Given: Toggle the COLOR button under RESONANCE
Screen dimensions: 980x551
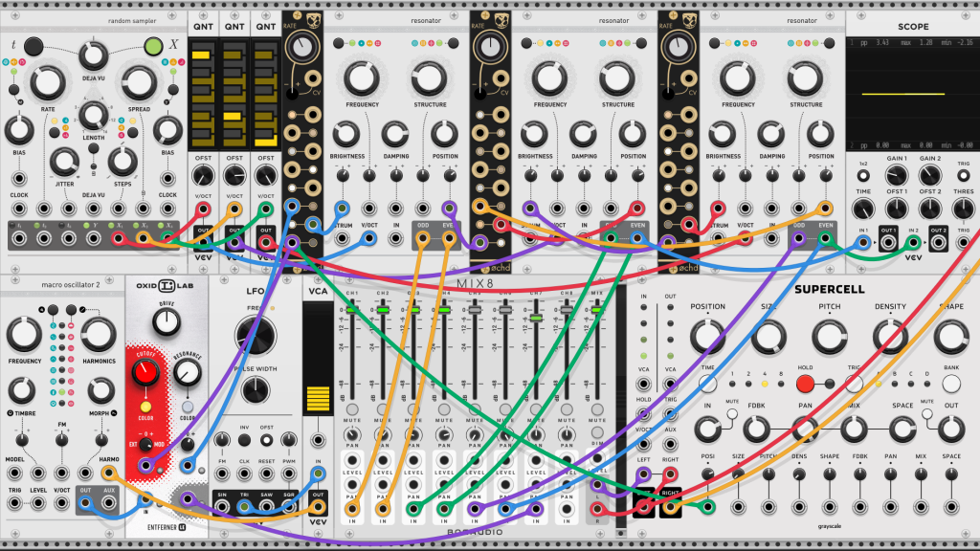Looking at the screenshot, I should tap(187, 408).
